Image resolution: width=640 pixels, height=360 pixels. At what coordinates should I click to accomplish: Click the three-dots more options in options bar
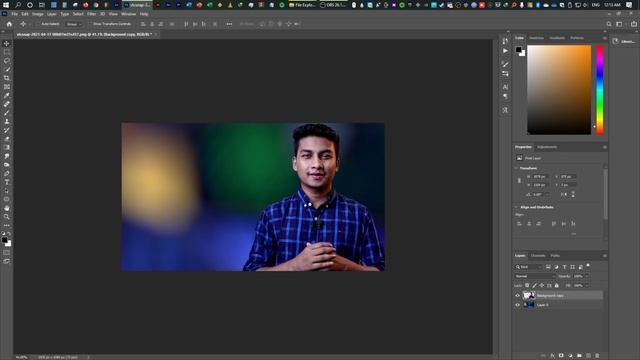tap(229, 24)
